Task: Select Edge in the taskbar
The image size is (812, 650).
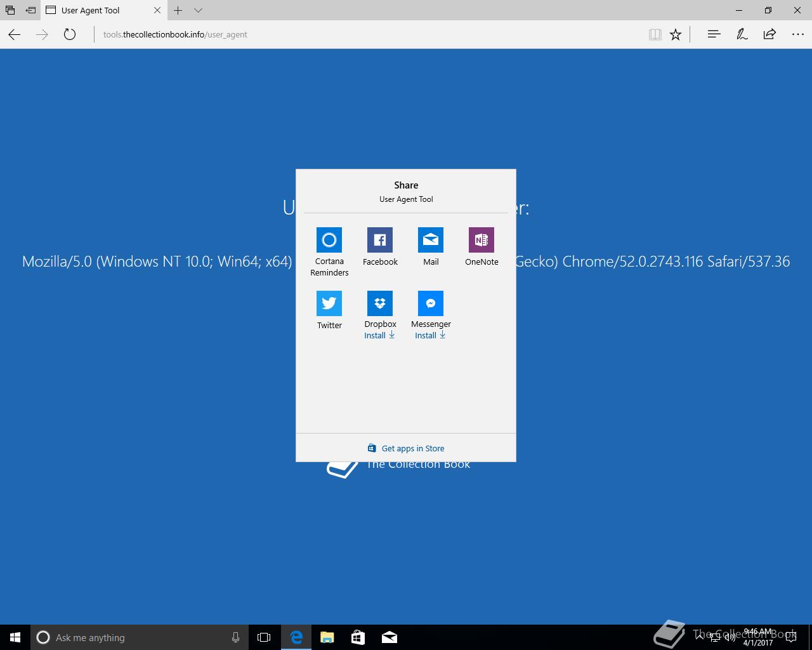Action: point(296,637)
